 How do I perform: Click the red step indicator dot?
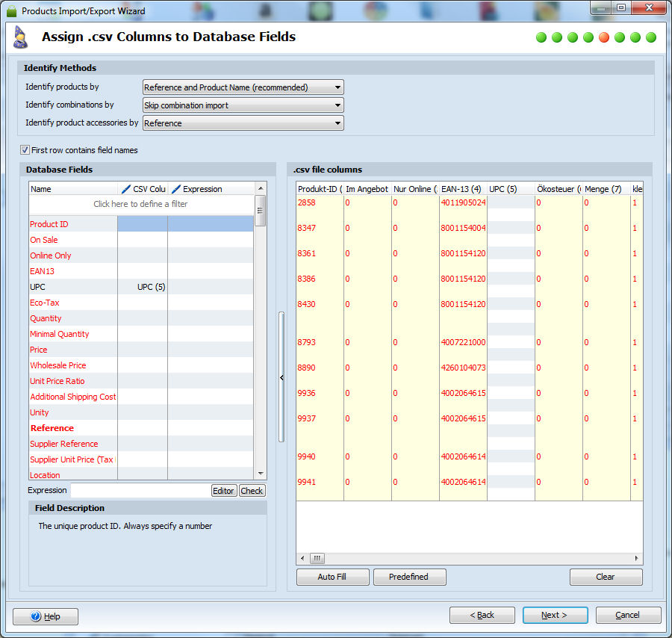[x=604, y=37]
